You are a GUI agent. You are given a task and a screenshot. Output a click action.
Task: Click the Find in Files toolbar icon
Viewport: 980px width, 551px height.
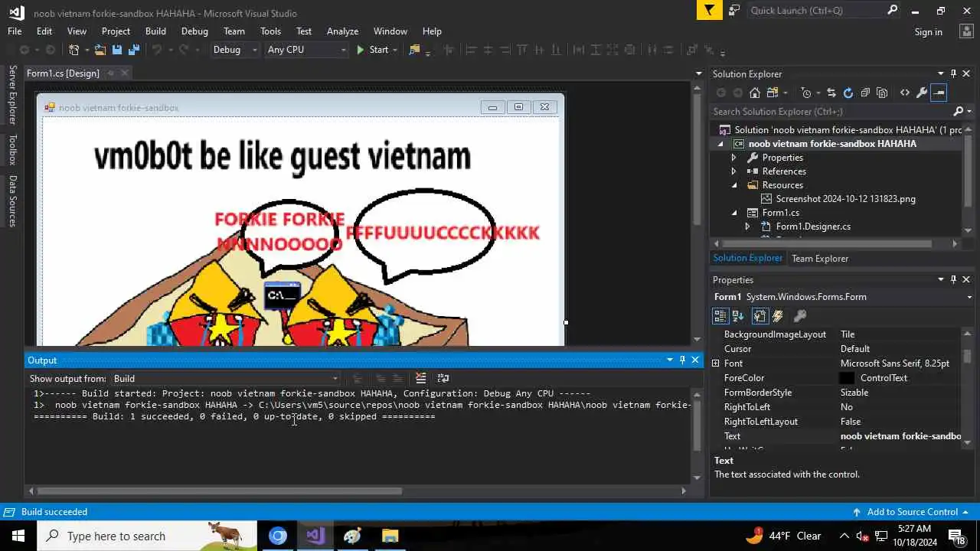414,50
